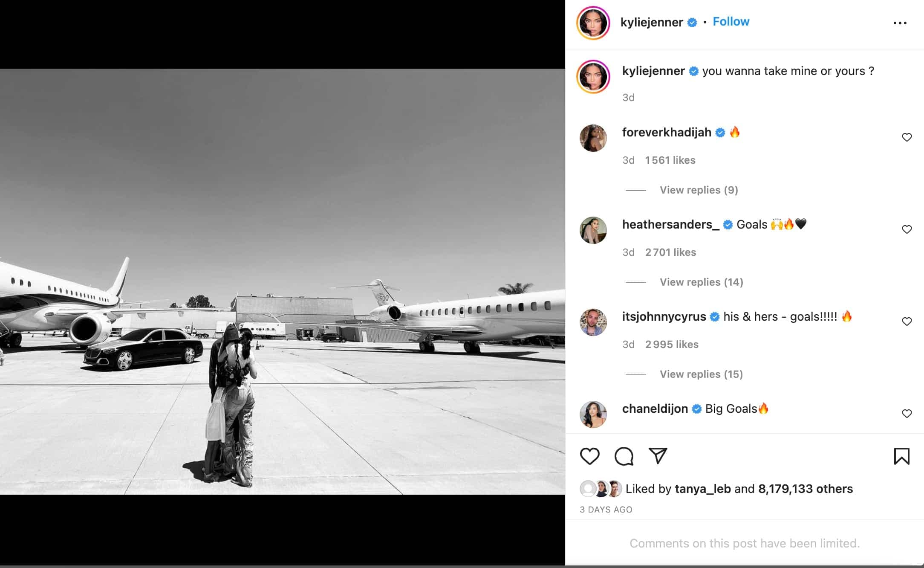Expand the 14 replies under heathersanders_
This screenshot has height=568, width=924.
tap(701, 282)
